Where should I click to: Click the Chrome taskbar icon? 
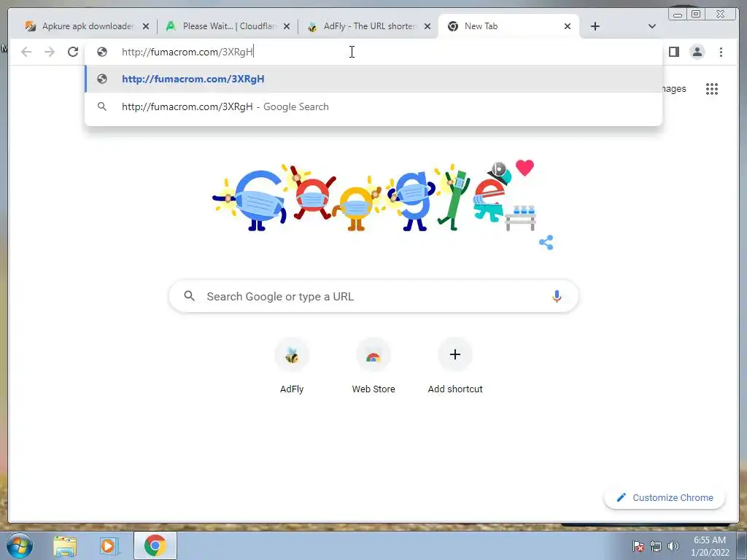(155, 545)
